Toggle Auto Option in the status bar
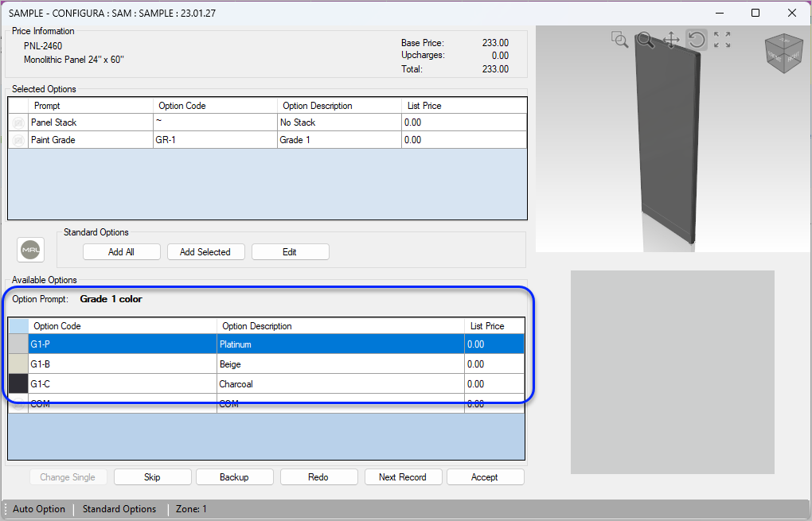Image resolution: width=812 pixels, height=521 pixels. tap(38, 508)
